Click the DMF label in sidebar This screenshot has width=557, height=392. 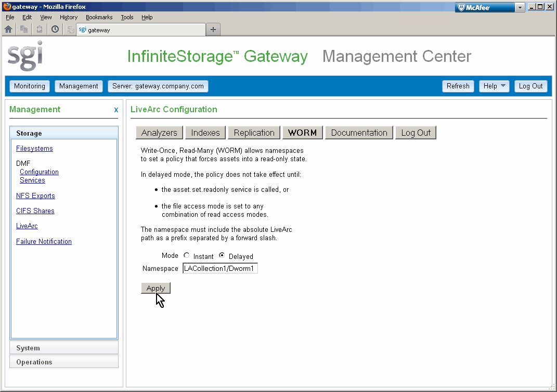[x=23, y=163]
